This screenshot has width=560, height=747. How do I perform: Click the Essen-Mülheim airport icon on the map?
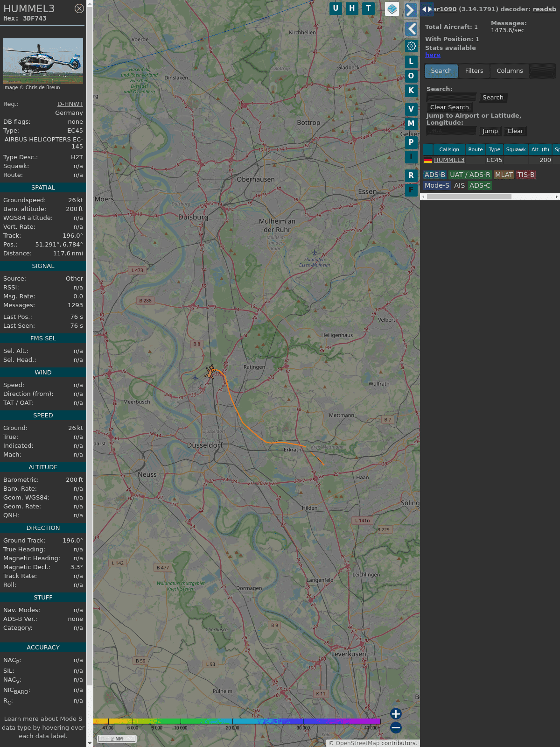point(315,253)
